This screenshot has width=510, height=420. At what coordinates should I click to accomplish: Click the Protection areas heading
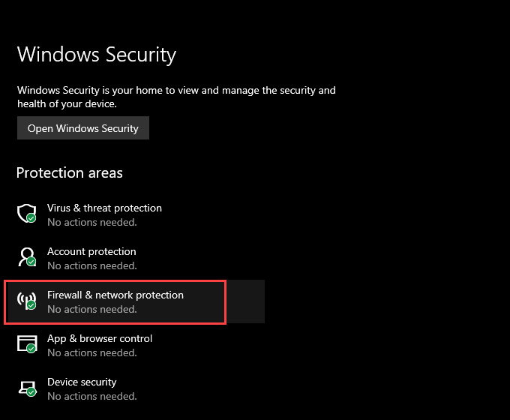[x=70, y=172]
